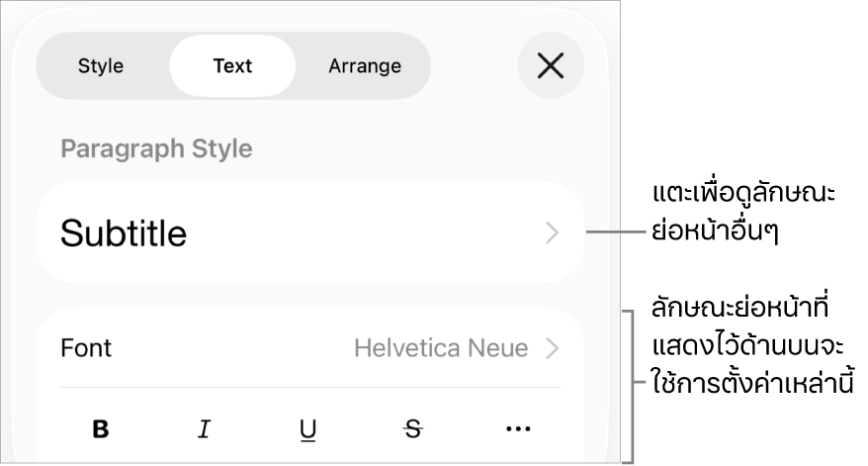Open more text options (three dots)

pos(518,429)
